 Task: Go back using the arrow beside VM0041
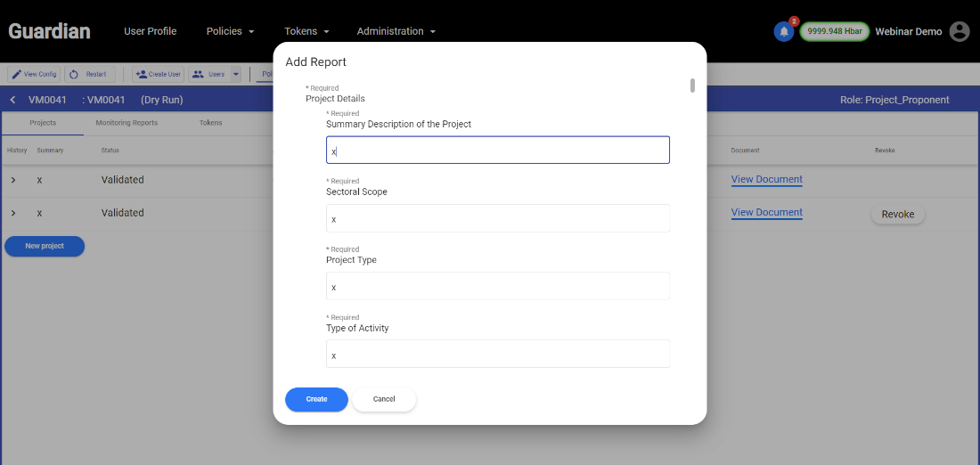(13, 100)
